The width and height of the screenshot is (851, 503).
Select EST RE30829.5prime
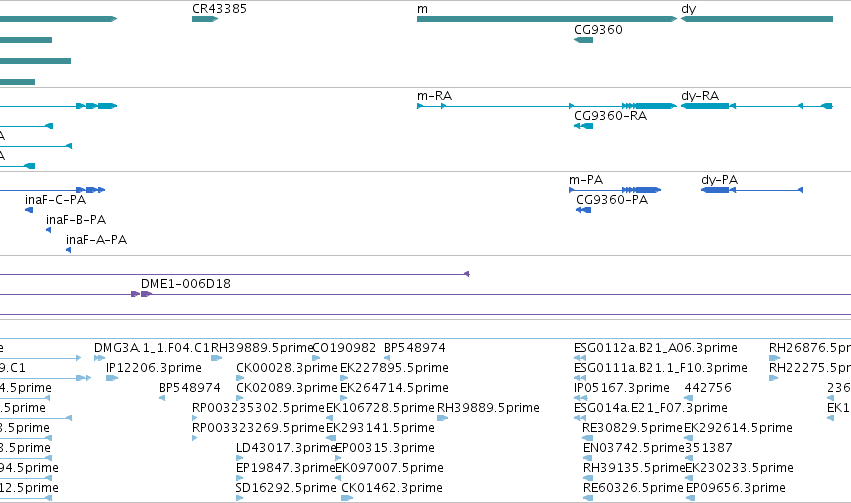[632, 428]
